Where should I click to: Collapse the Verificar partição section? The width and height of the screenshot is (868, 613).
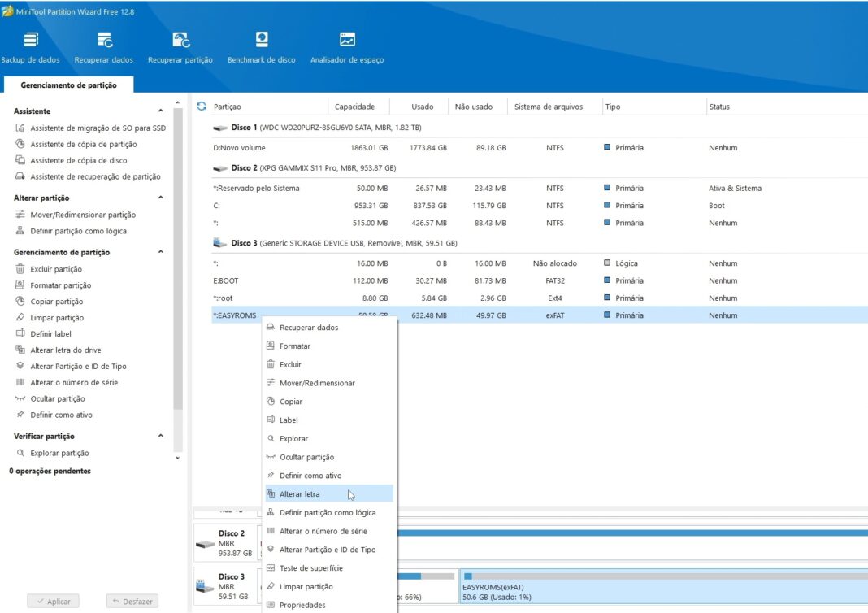160,437
